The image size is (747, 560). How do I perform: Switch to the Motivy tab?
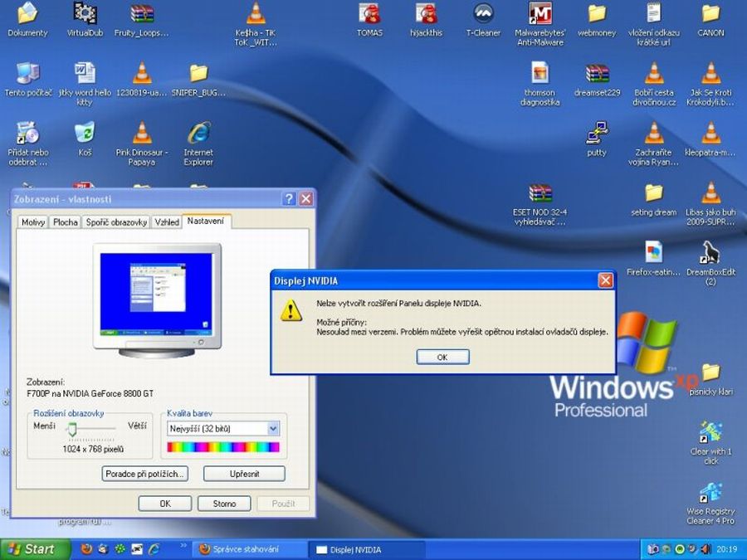click(33, 222)
